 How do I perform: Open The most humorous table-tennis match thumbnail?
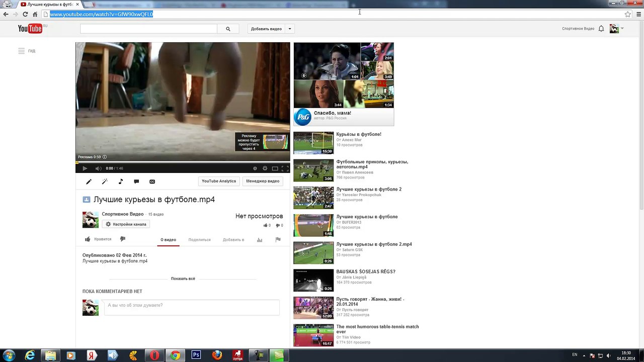pos(313,335)
